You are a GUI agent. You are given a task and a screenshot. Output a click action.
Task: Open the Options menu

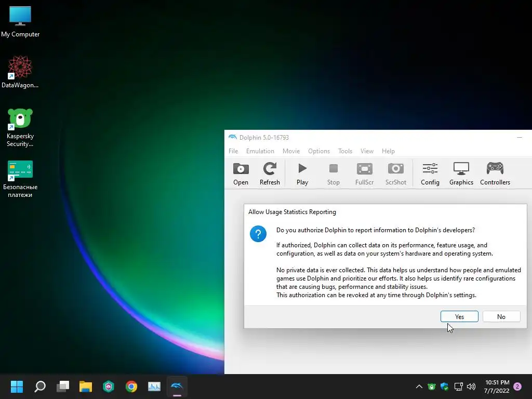pos(319,151)
